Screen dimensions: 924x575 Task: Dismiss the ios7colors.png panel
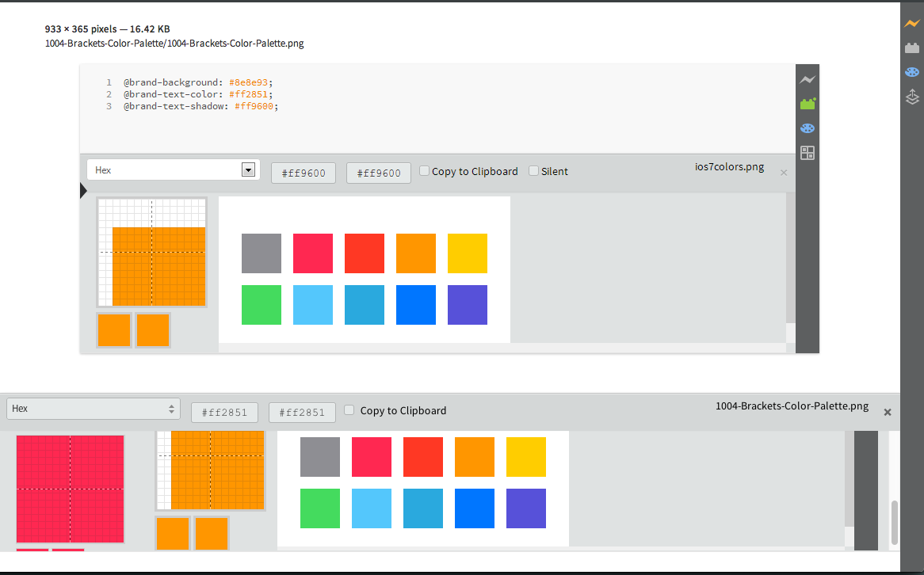click(784, 171)
